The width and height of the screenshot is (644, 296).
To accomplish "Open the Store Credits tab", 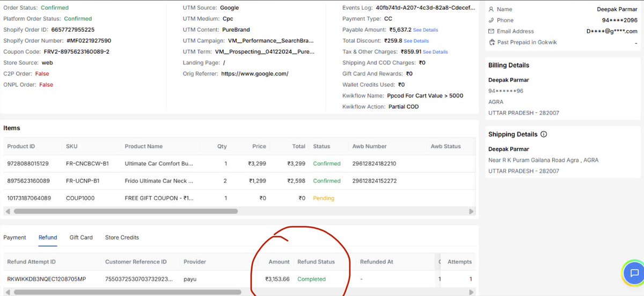I will [x=122, y=237].
